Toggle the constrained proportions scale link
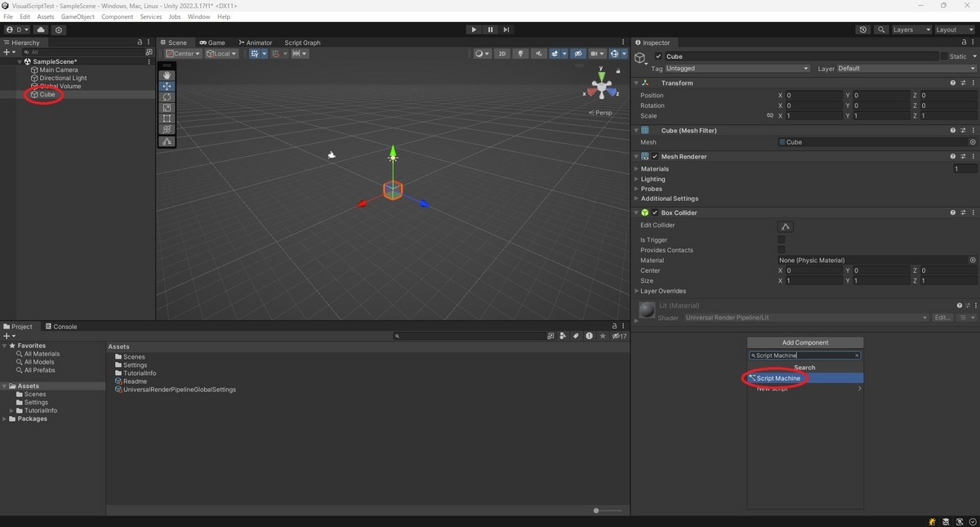The width and height of the screenshot is (980, 527). click(769, 116)
